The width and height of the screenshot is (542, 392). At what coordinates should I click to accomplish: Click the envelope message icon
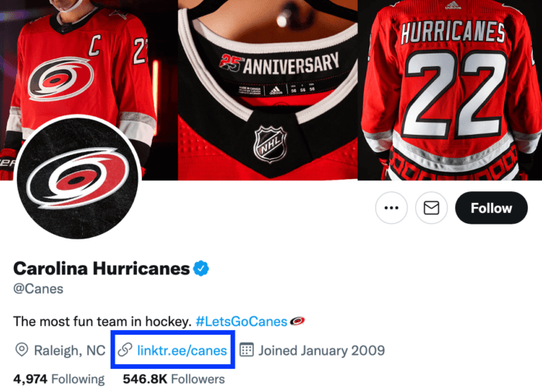click(x=432, y=208)
